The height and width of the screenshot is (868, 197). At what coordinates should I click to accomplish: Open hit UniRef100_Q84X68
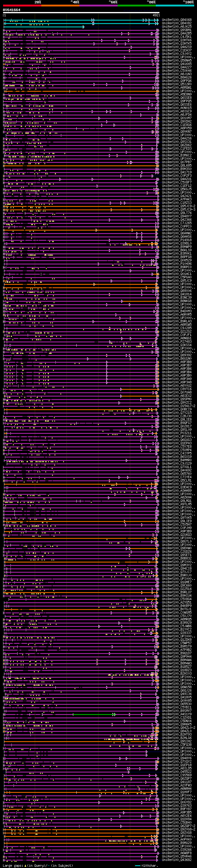tap(177, 20)
